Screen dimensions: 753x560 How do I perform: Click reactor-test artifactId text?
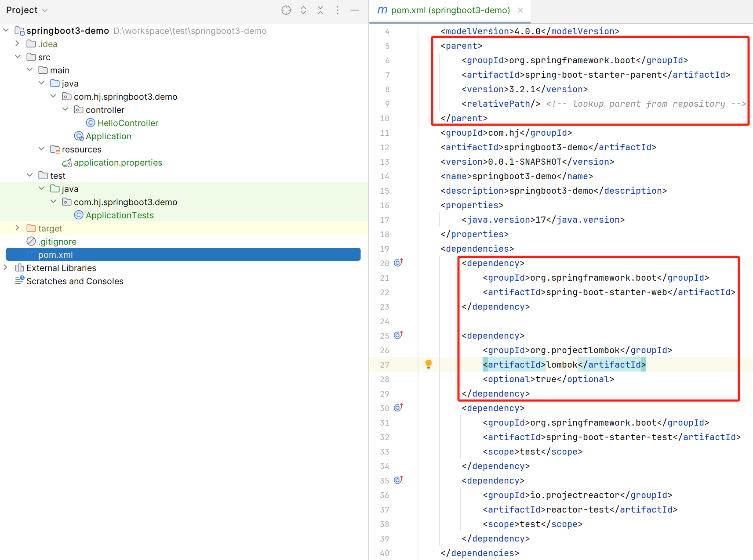578,509
